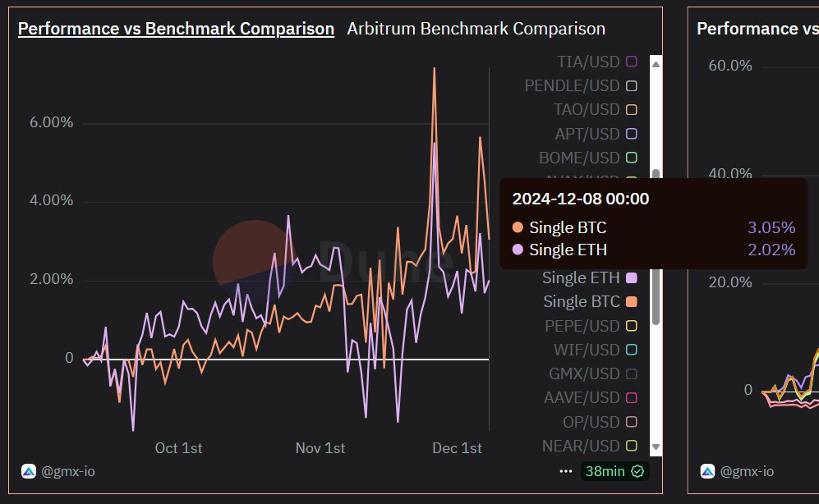The width and height of the screenshot is (819, 504).
Task: Click the Arbitrum Benchmark Comparison subtitle
Action: click(x=476, y=29)
